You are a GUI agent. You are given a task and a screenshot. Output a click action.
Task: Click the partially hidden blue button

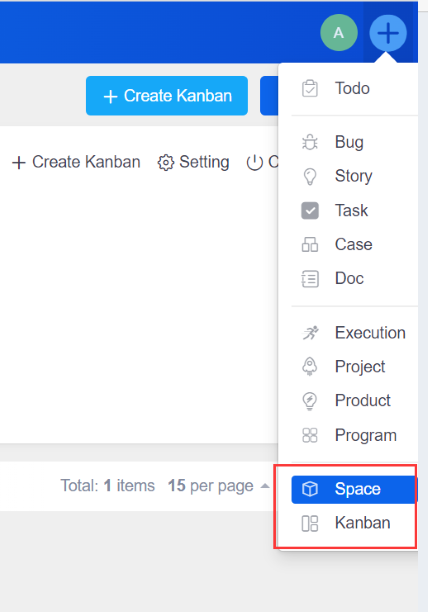point(269,96)
